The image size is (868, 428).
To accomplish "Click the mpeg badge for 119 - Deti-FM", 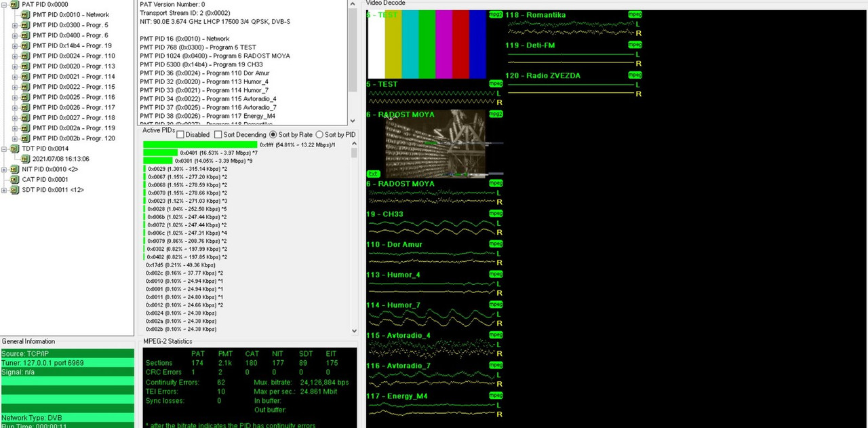I will pyautogui.click(x=635, y=45).
